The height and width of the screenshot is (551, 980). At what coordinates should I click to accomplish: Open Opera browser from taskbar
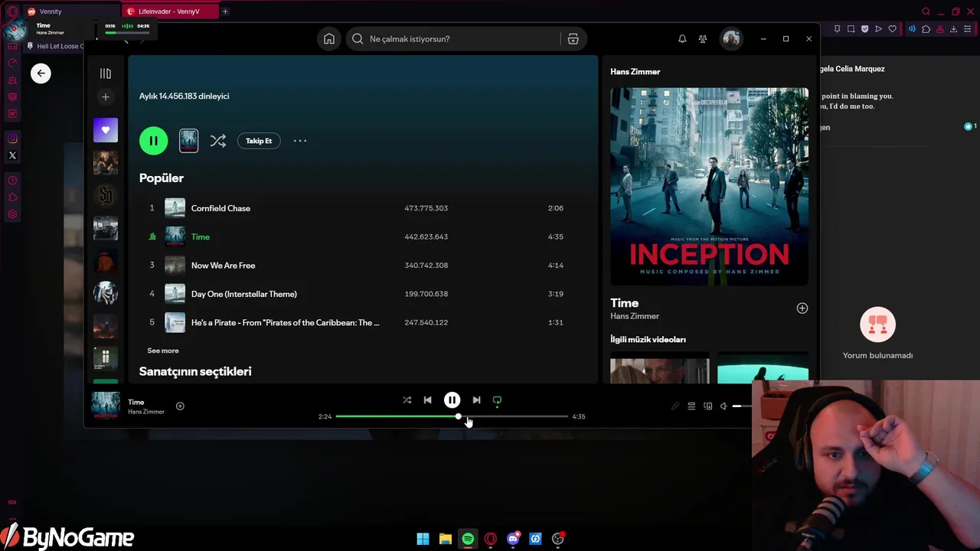pos(490,539)
